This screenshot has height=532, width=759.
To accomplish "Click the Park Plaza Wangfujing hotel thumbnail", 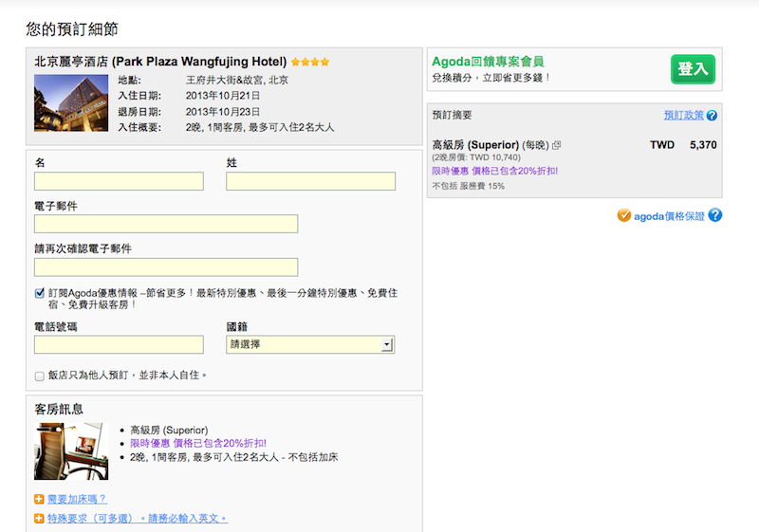I will [x=71, y=103].
